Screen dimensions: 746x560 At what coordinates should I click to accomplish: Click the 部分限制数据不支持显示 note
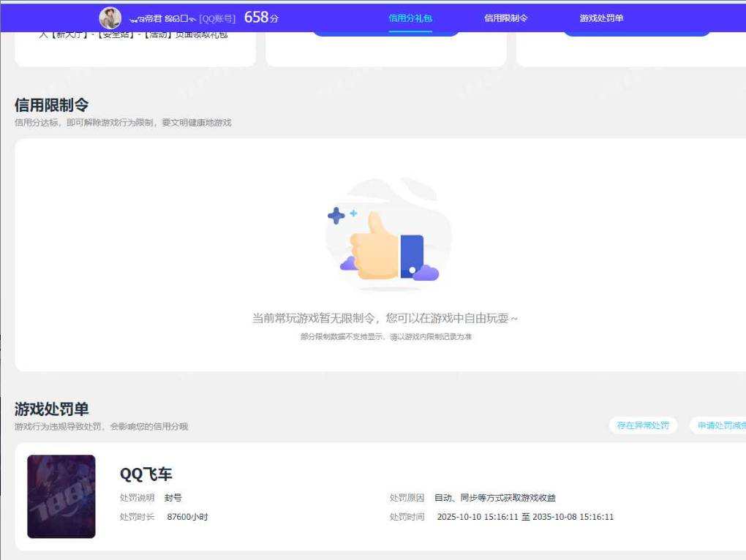386,336
